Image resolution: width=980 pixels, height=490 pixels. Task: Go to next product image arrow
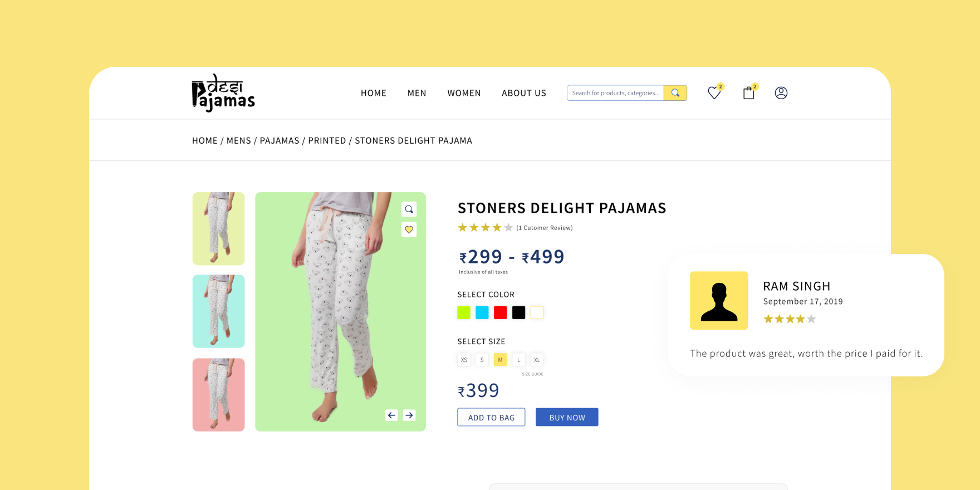point(409,415)
